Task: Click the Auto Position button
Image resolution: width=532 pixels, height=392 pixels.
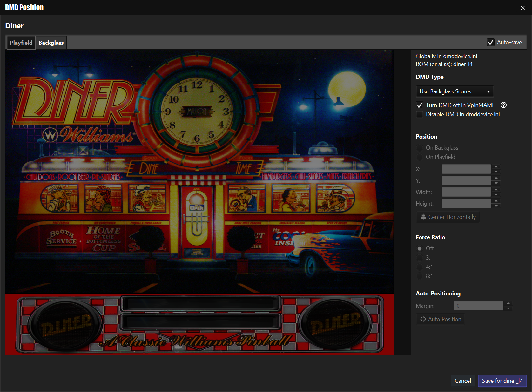Action: (x=441, y=319)
